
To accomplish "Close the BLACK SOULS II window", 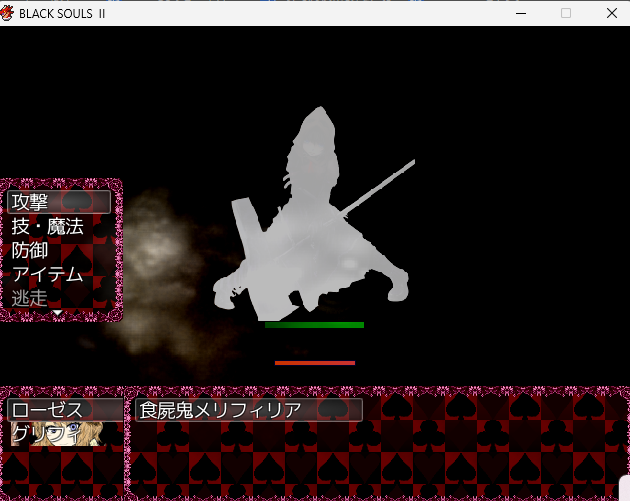I will pos(612,13).
